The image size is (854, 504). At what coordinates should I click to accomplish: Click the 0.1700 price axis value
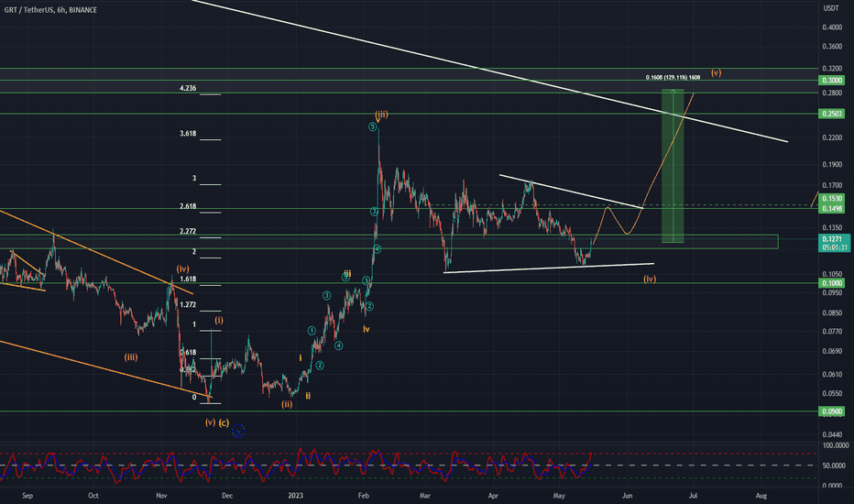(x=832, y=186)
